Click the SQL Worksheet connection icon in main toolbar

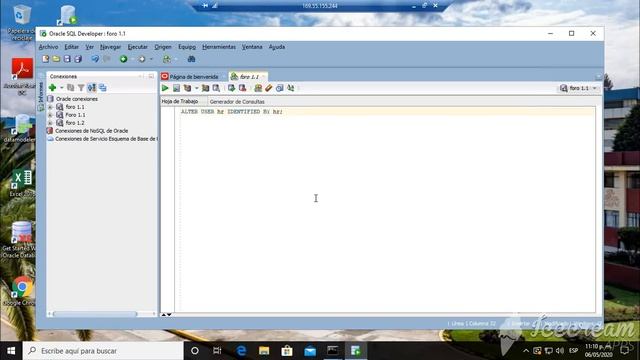point(167,59)
